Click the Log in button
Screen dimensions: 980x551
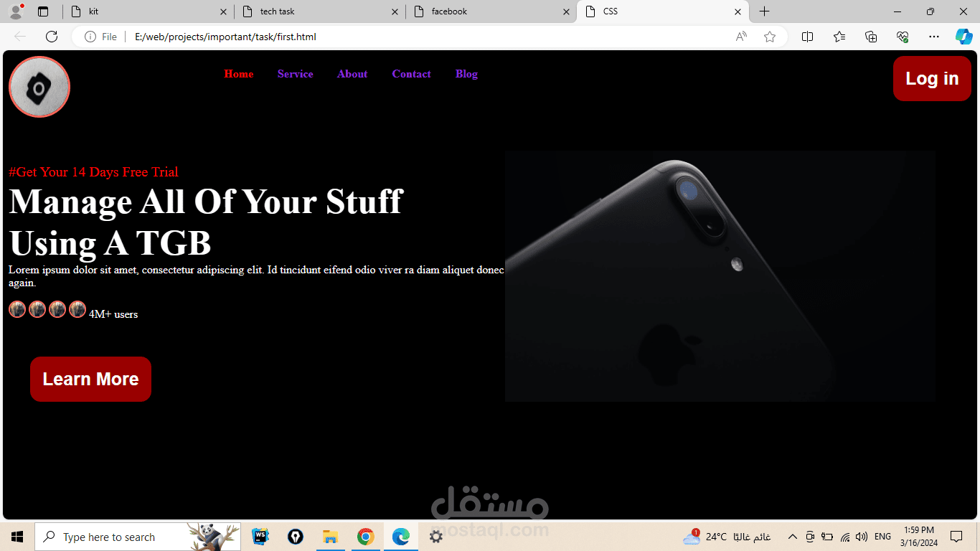[x=932, y=78]
